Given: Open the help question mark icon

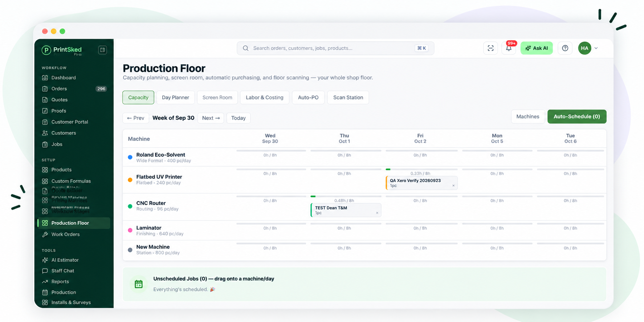Looking at the screenshot, I should click(565, 48).
